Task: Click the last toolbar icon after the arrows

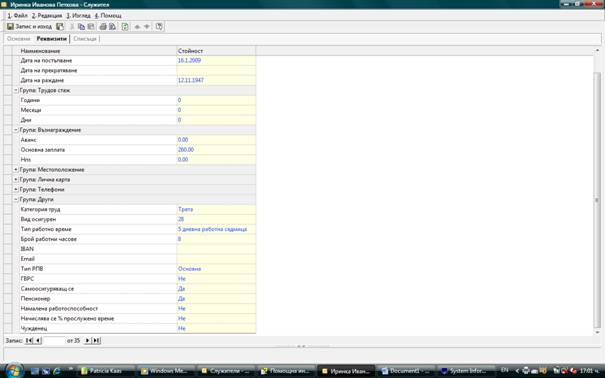Action: 159,27
